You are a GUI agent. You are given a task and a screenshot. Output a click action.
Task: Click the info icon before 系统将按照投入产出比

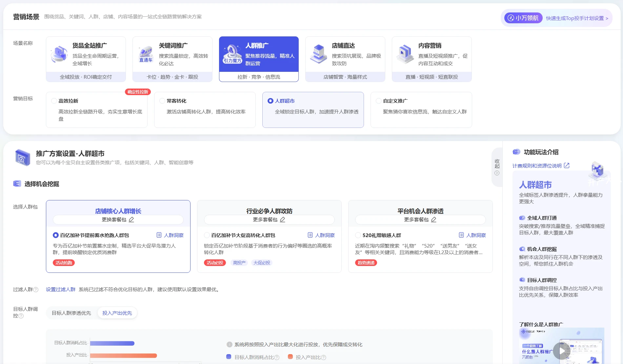pyautogui.click(x=230, y=344)
